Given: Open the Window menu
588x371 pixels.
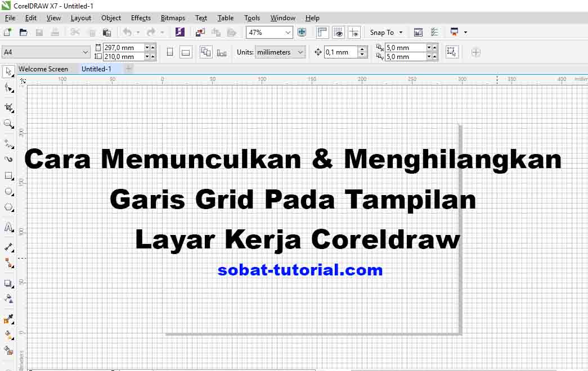Looking at the screenshot, I should (283, 18).
